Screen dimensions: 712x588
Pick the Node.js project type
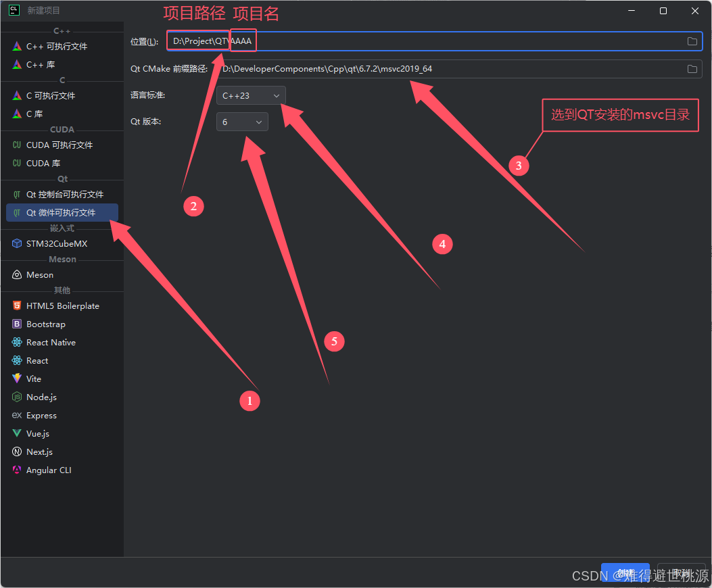pyautogui.click(x=62, y=397)
